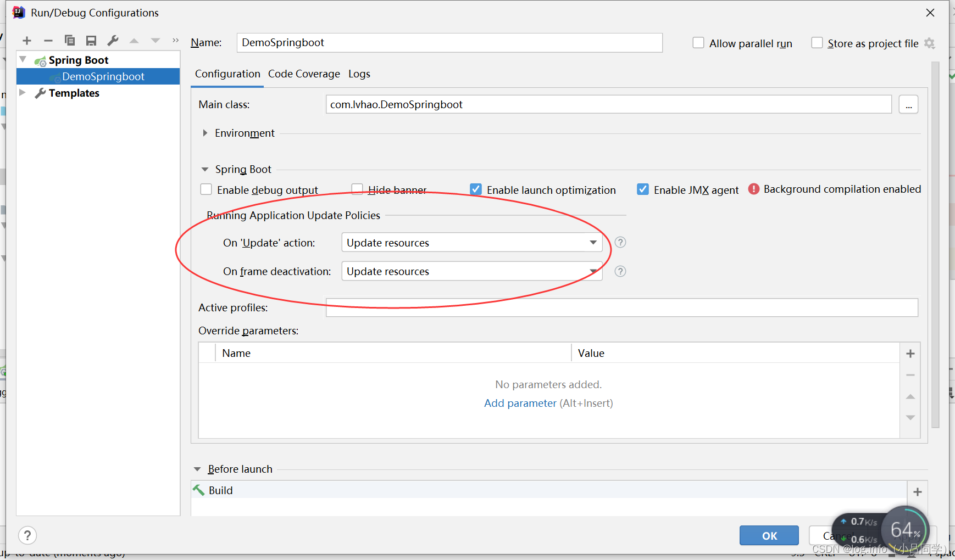Open On 'Update' action dropdown

(x=472, y=242)
